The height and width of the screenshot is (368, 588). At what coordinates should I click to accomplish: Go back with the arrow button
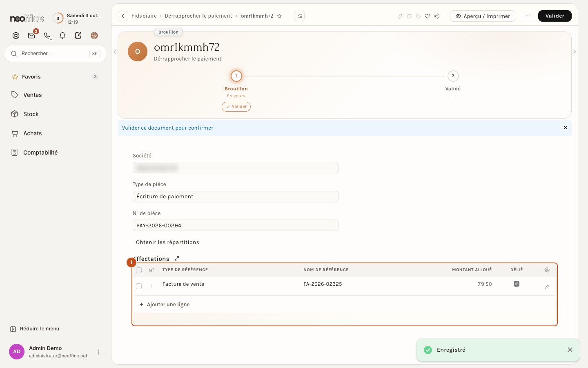coord(123,16)
